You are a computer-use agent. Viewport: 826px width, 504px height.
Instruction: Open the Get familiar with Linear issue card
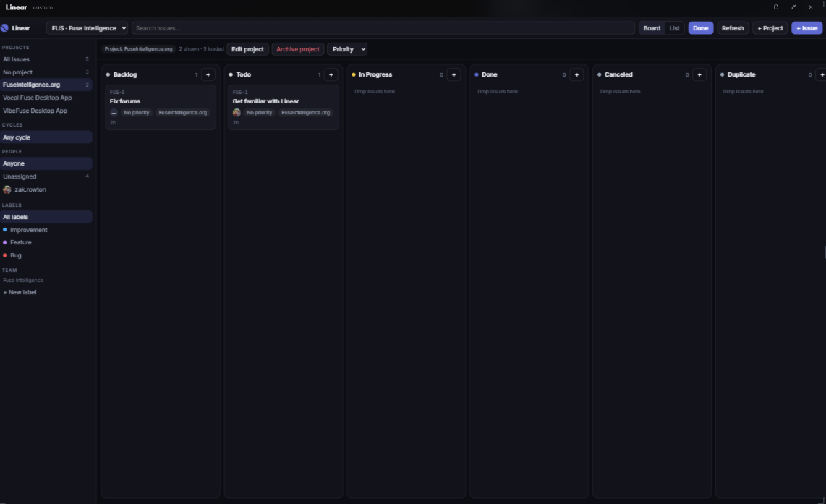[x=283, y=108]
